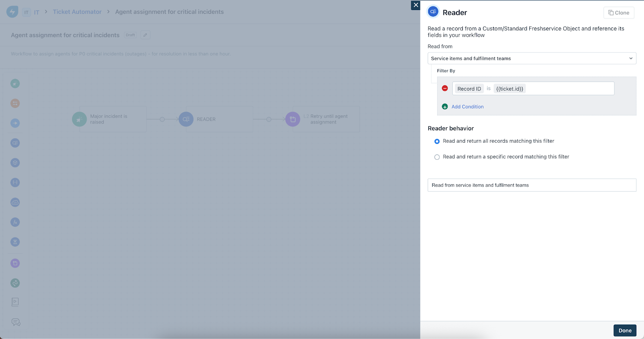The height and width of the screenshot is (339, 644).
Task: Select Read and return a specific record
Action: pos(437,157)
